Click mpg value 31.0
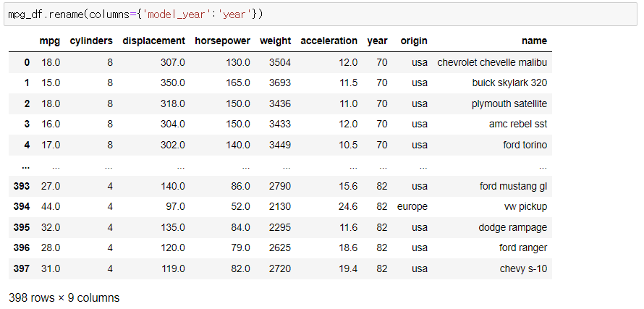This screenshot has height=309, width=644. (x=51, y=268)
